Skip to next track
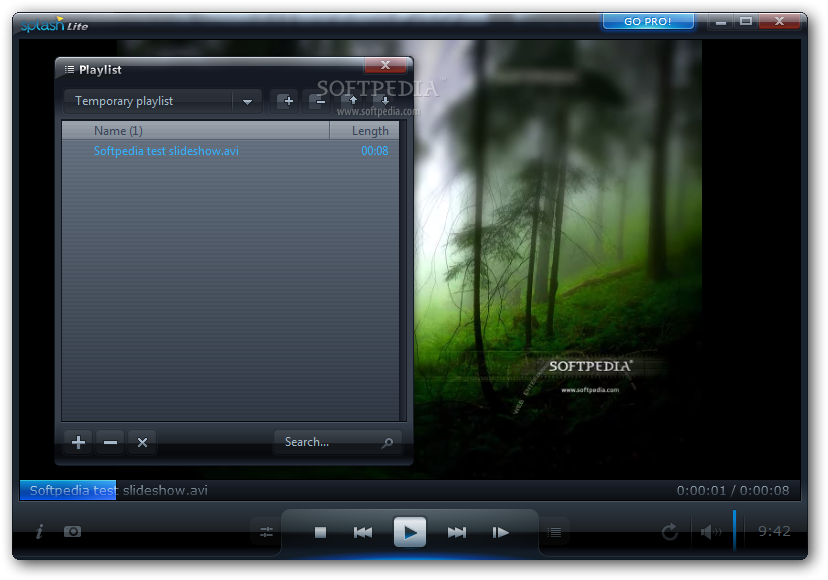Screen dimensions: 828x580 click(457, 532)
